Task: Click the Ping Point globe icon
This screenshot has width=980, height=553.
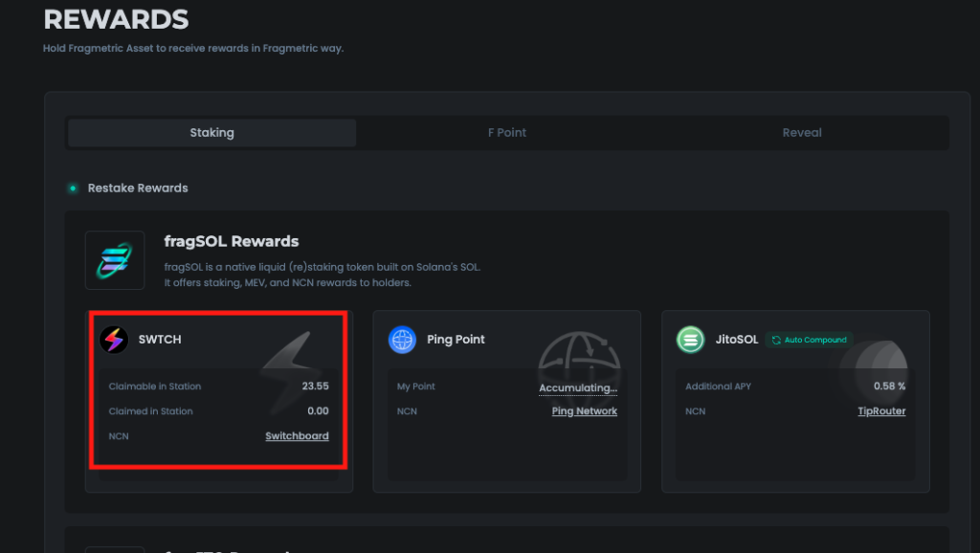Action: [x=402, y=340]
